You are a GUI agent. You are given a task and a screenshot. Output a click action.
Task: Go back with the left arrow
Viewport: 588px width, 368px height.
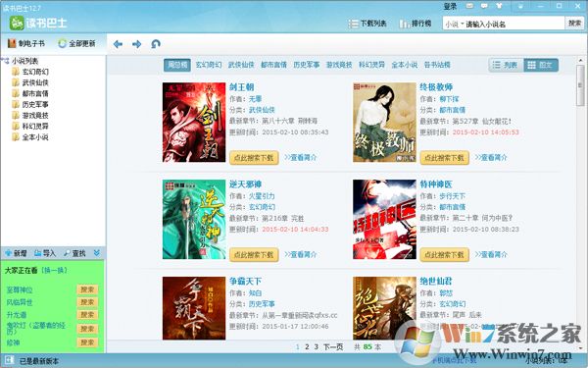click(118, 44)
